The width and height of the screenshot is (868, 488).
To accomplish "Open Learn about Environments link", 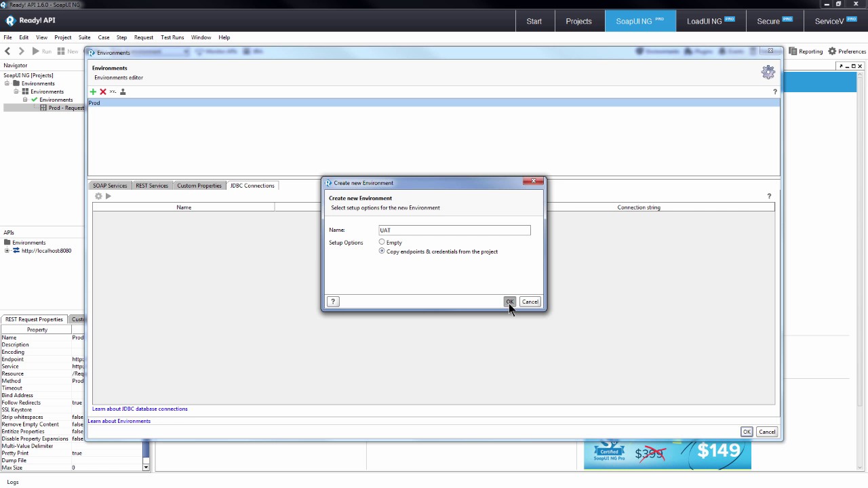I will (x=119, y=421).
